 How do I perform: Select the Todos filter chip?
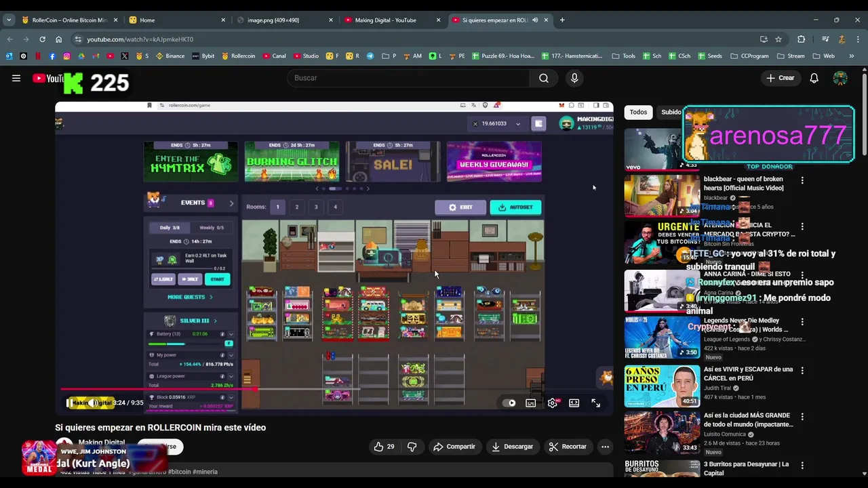coord(638,112)
